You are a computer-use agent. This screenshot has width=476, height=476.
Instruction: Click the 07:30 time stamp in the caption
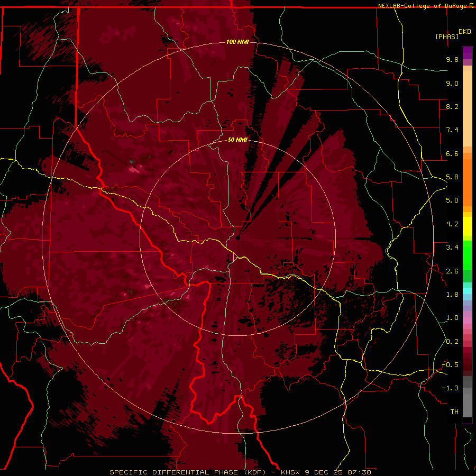click(359, 472)
